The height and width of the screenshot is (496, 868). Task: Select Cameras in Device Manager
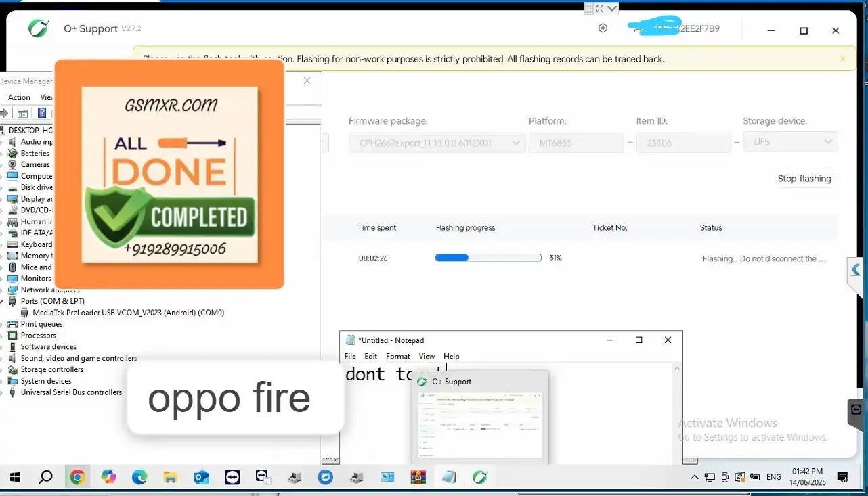pos(35,164)
